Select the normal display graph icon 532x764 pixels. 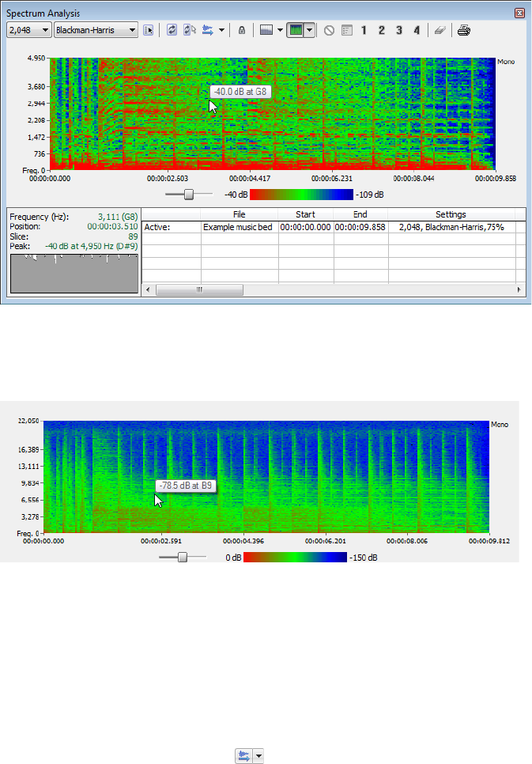pyautogui.click(x=266, y=30)
